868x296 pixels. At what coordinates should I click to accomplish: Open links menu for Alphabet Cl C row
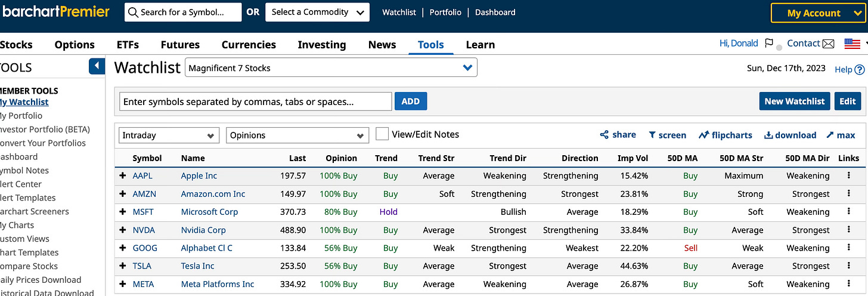click(848, 247)
